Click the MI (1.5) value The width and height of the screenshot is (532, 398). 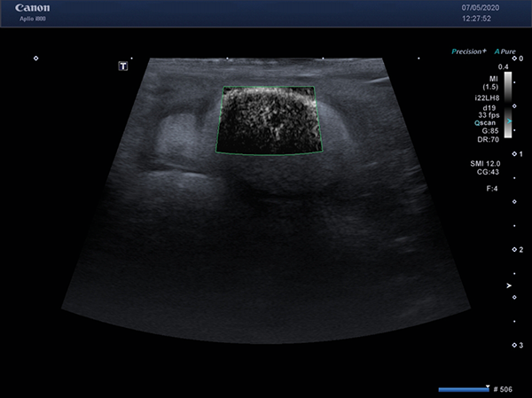point(490,82)
